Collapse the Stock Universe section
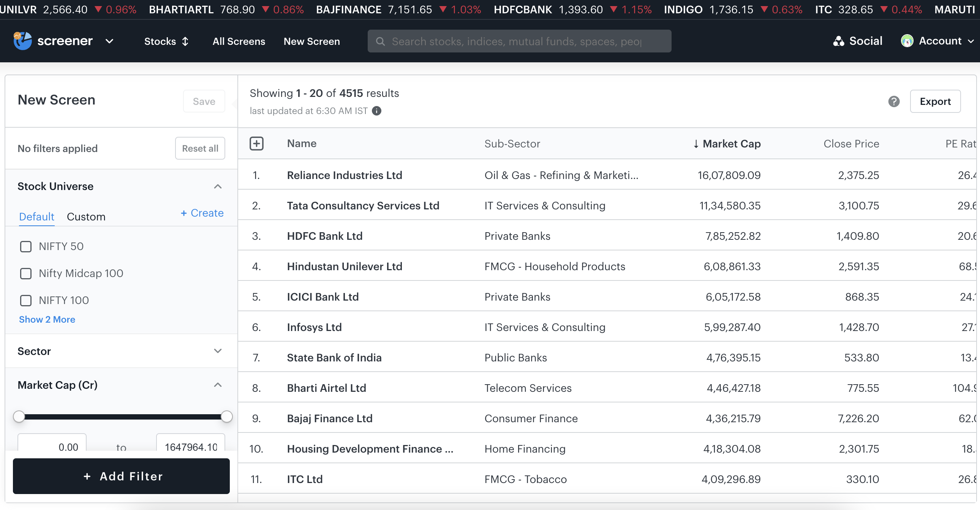This screenshot has height=510, width=980. (218, 187)
